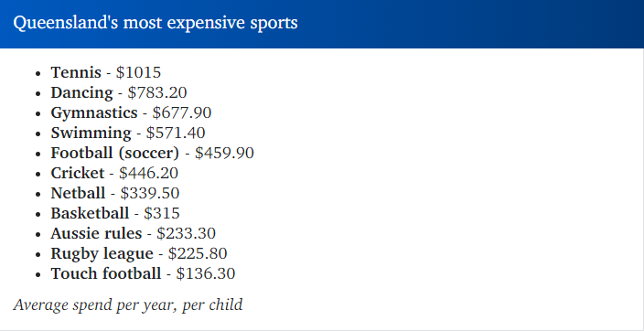Select the Touch football entry

click(x=143, y=274)
